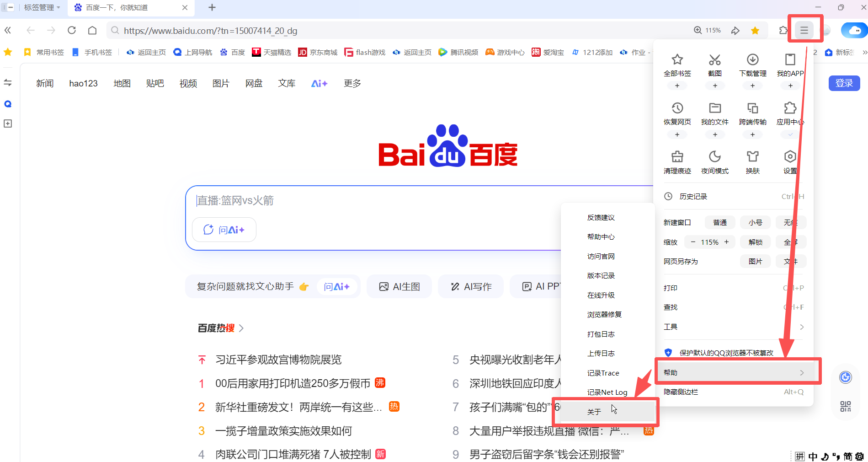Open the hot search link 习近平参观故宫博物院展览

[x=279, y=360]
